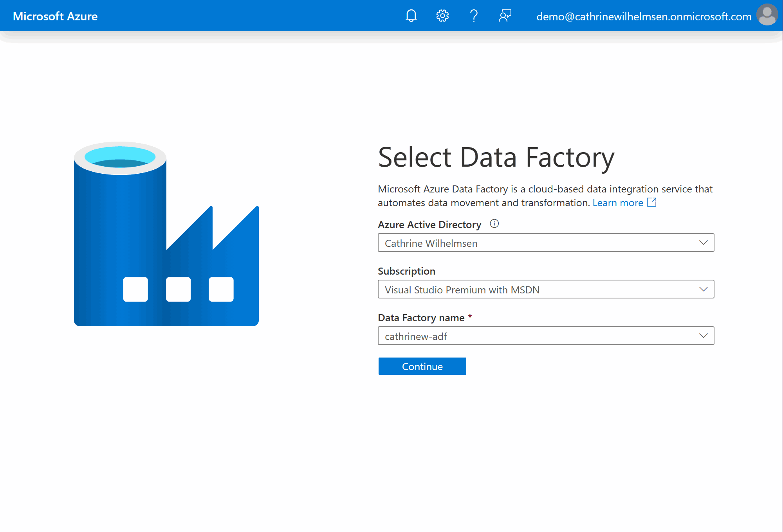Click the demo account email address
Image resolution: width=783 pixels, height=532 pixels.
pos(644,16)
